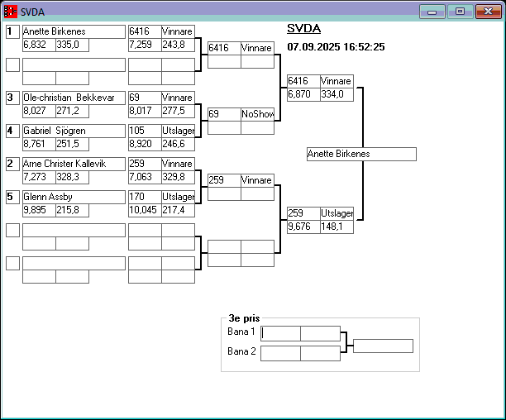Viewport: 506px width, 420px height.
Task: Click the first Bana 1 input field
Action: (x=281, y=333)
